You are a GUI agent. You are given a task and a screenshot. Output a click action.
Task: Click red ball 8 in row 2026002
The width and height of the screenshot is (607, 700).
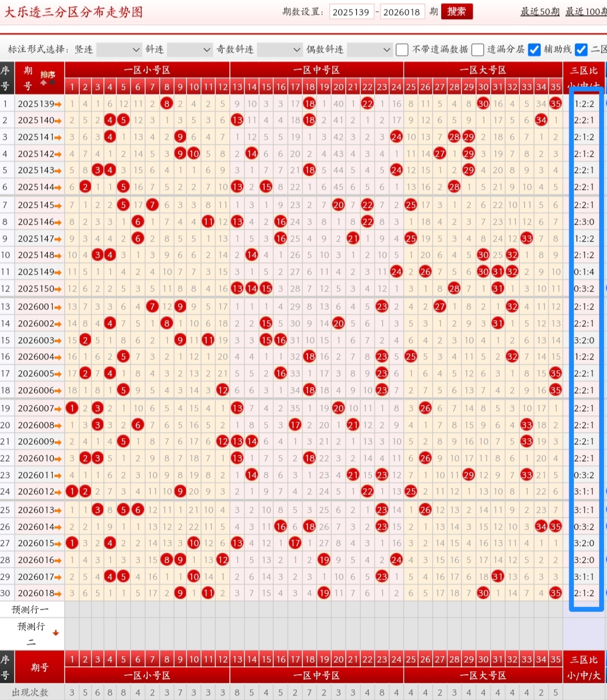click(x=166, y=323)
